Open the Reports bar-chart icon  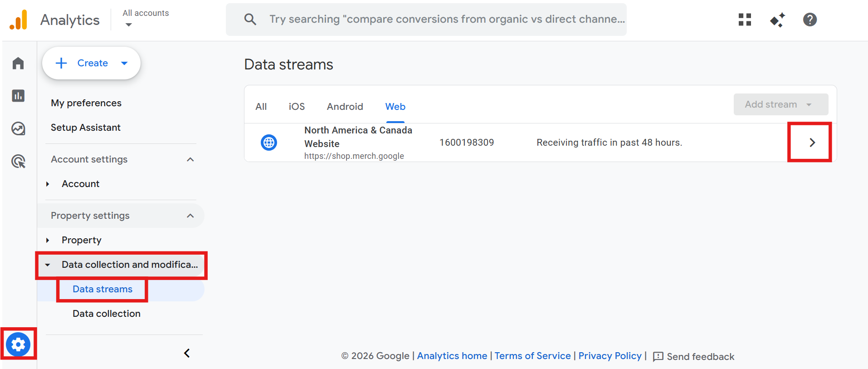tap(18, 96)
